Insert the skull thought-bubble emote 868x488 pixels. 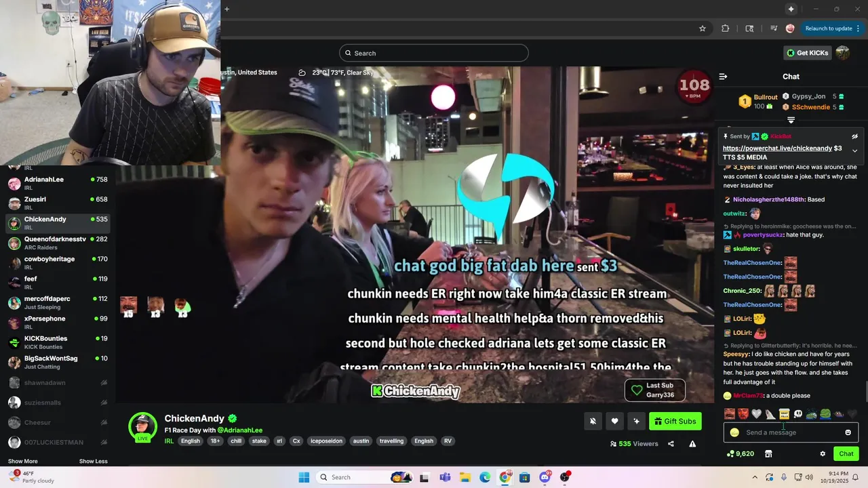point(798,414)
